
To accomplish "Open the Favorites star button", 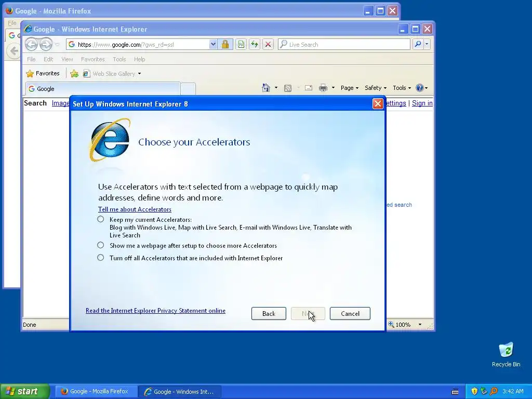I will coord(43,74).
